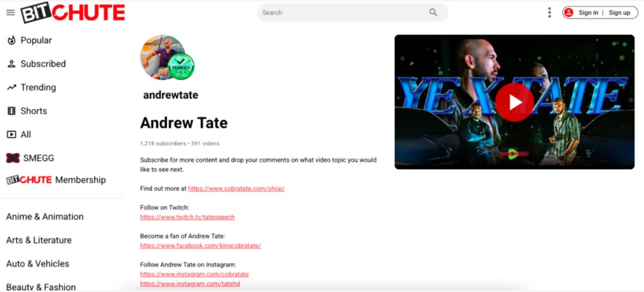The image size is (644, 292).
Task: Click the Andrew Tate channel heading
Action: (x=183, y=123)
